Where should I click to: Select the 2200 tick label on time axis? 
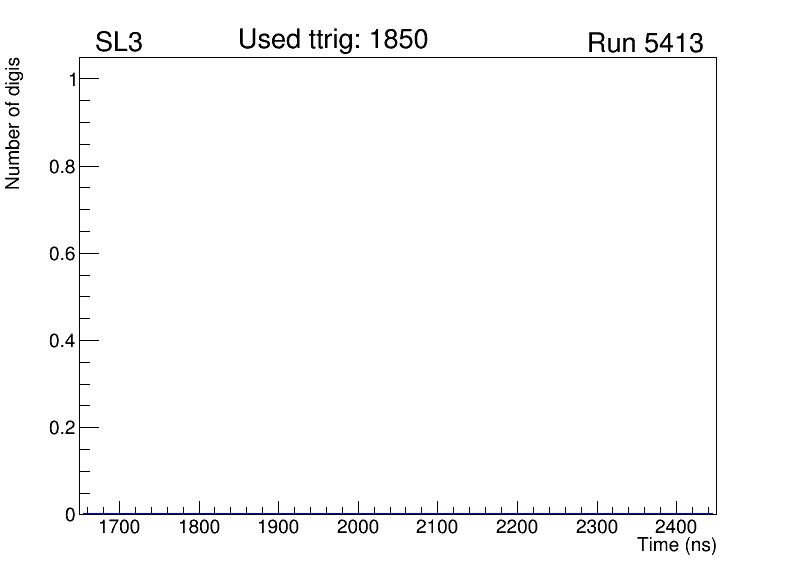[517, 528]
